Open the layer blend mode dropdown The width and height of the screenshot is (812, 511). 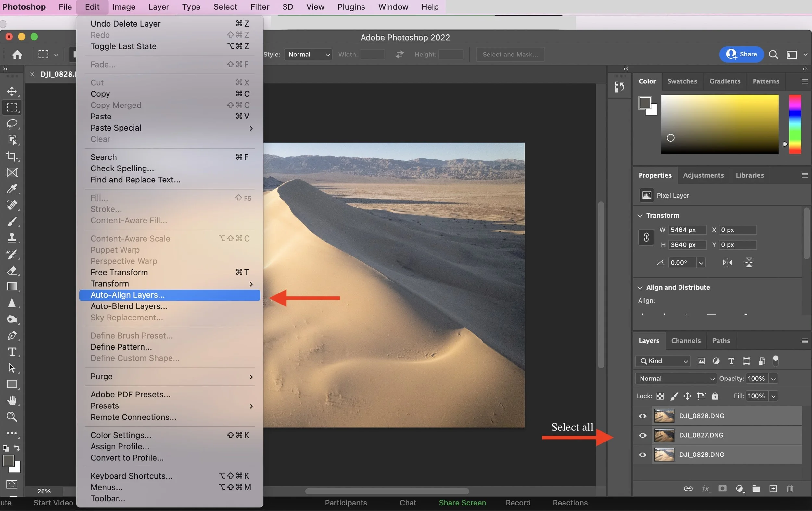coord(676,378)
